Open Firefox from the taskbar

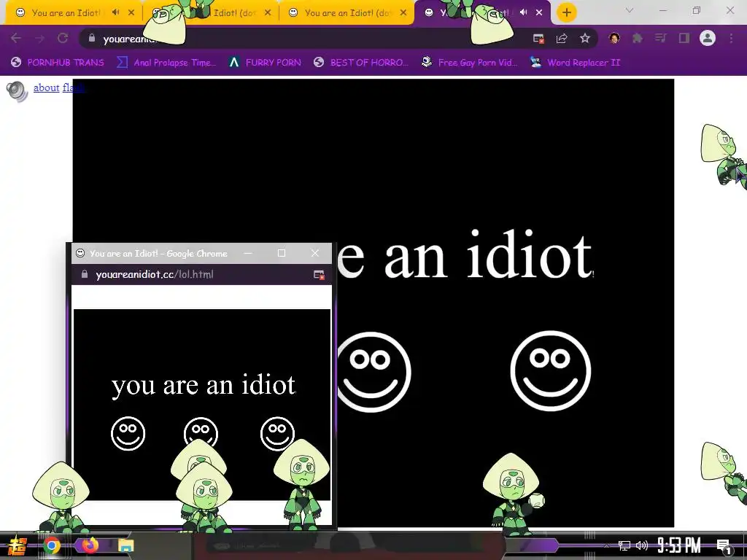pyautogui.click(x=89, y=545)
